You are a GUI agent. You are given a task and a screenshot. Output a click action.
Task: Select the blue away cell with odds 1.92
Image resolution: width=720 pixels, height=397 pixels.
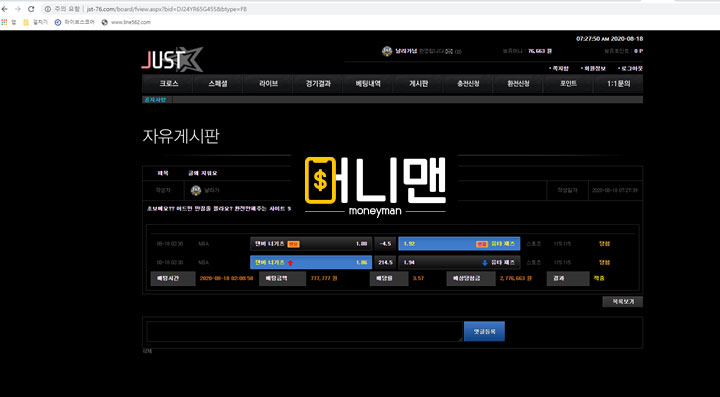coord(459,244)
